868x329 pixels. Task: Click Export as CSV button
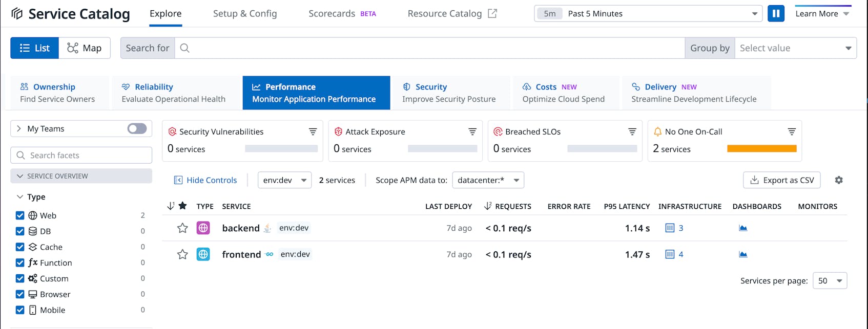tap(781, 180)
